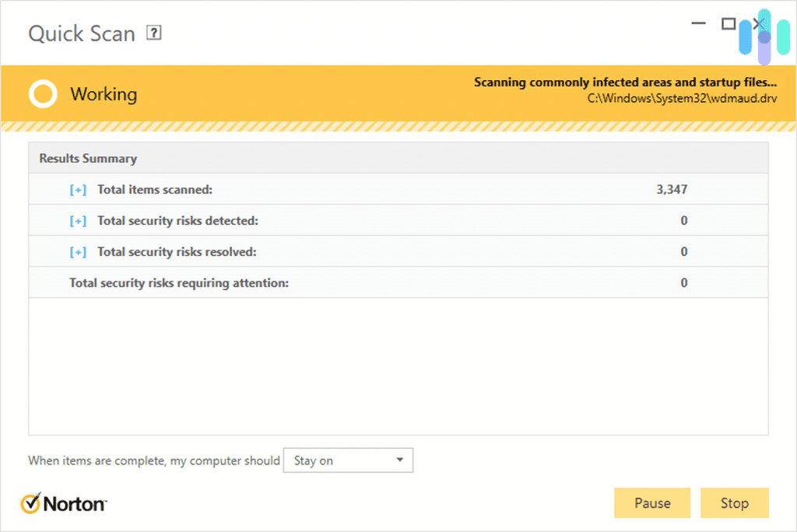Minimize the Quick Scan window
This screenshot has width=797, height=532.
click(699, 24)
